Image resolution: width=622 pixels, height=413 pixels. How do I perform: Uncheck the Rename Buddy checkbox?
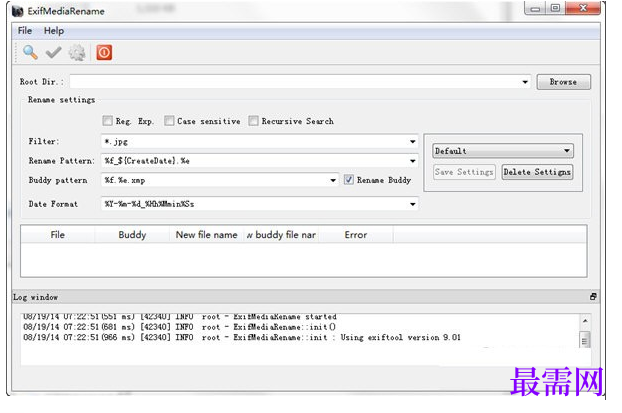(348, 180)
